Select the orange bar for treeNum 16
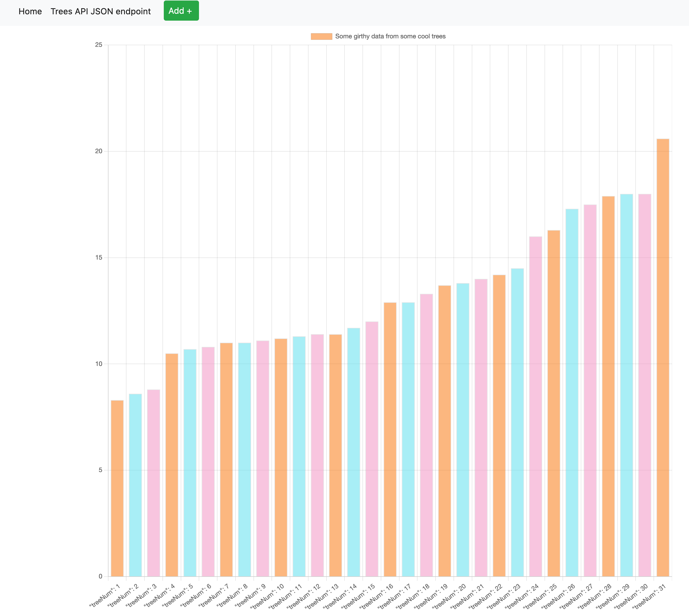The height and width of the screenshot is (616, 689). point(390,440)
